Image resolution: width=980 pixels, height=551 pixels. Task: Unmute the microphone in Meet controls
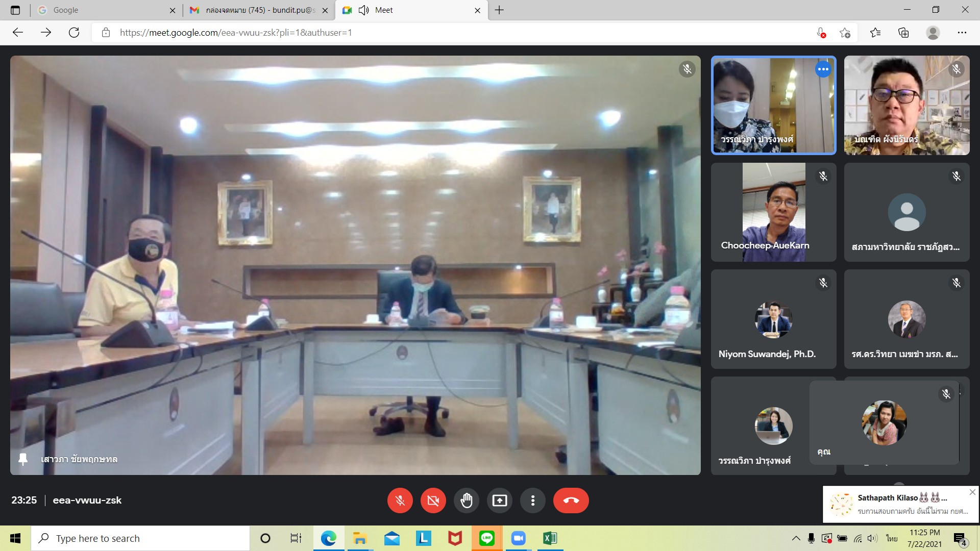point(400,500)
